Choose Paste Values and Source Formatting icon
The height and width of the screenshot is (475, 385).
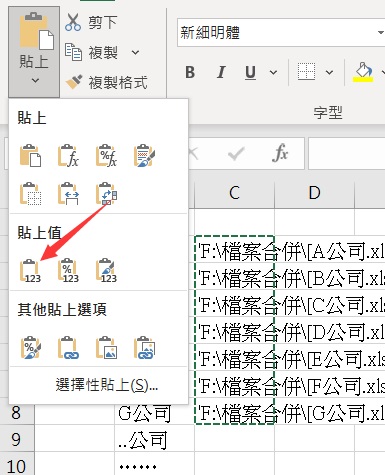click(x=106, y=271)
